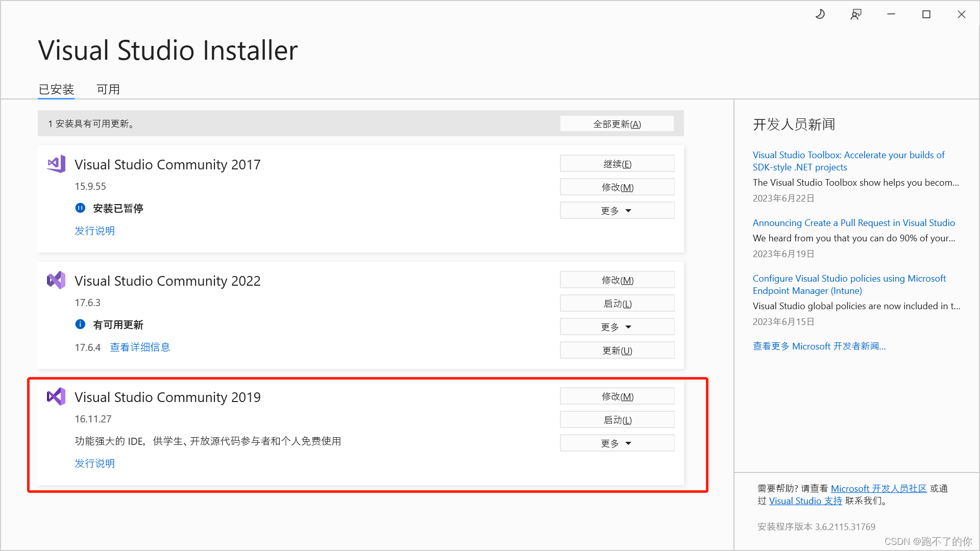Click the installer version 3.6.2115.31769 text
This screenshot has height=551, width=980.
[816, 527]
